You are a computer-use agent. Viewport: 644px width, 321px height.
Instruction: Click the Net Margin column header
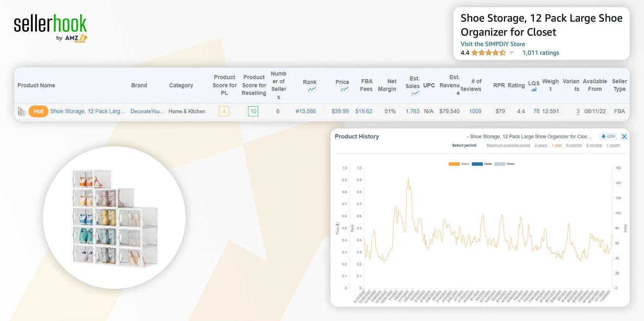[387, 85]
